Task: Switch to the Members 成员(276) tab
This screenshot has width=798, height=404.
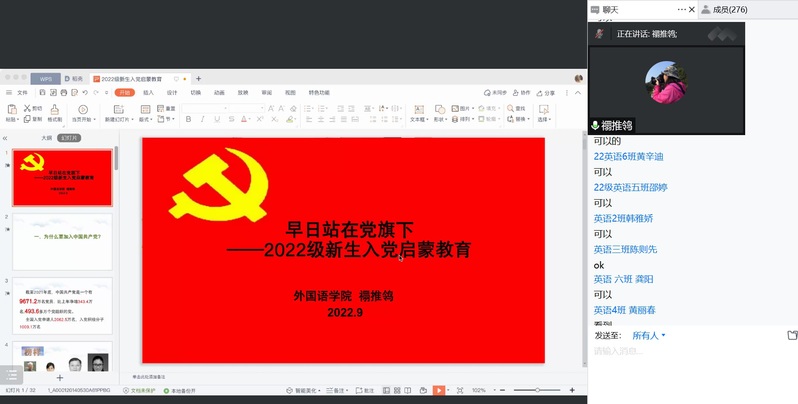Action: [725, 9]
